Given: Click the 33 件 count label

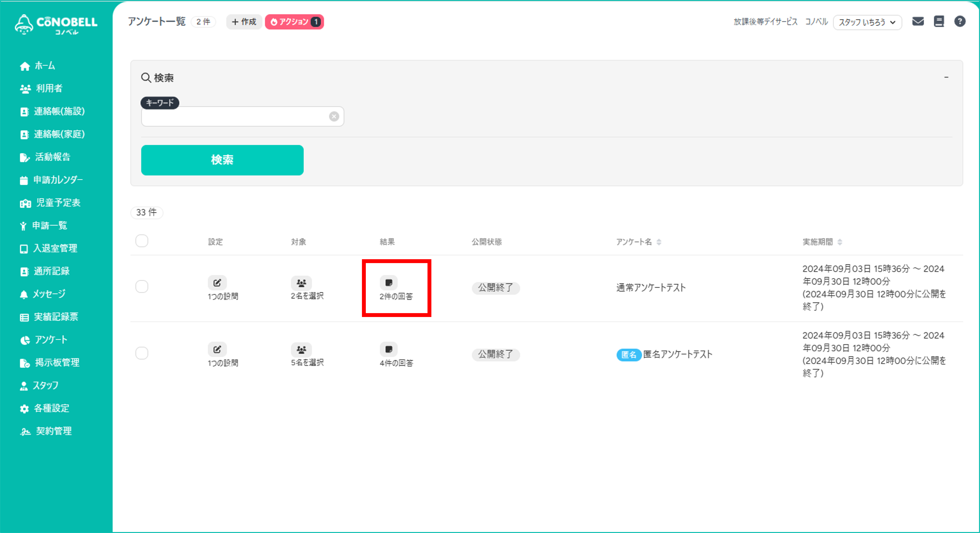Looking at the screenshot, I should click(x=147, y=213).
